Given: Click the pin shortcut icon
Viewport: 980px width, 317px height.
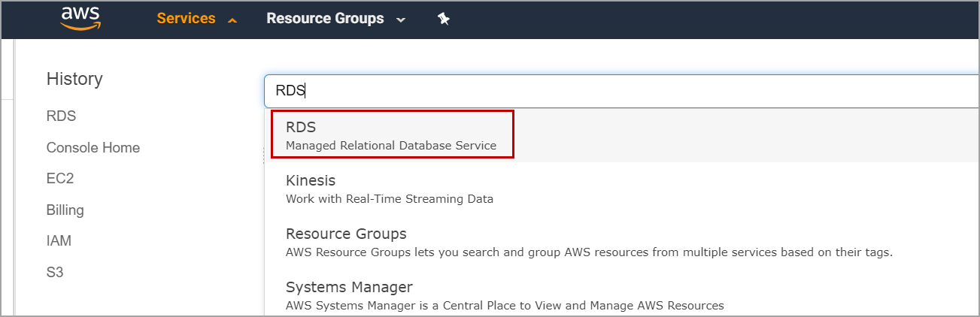Looking at the screenshot, I should tap(444, 20).
